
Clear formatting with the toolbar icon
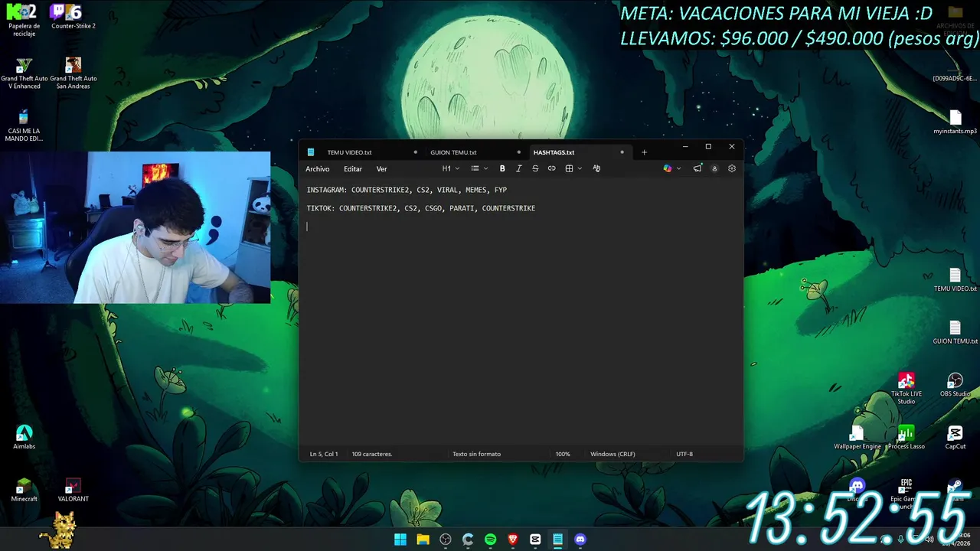tap(596, 168)
